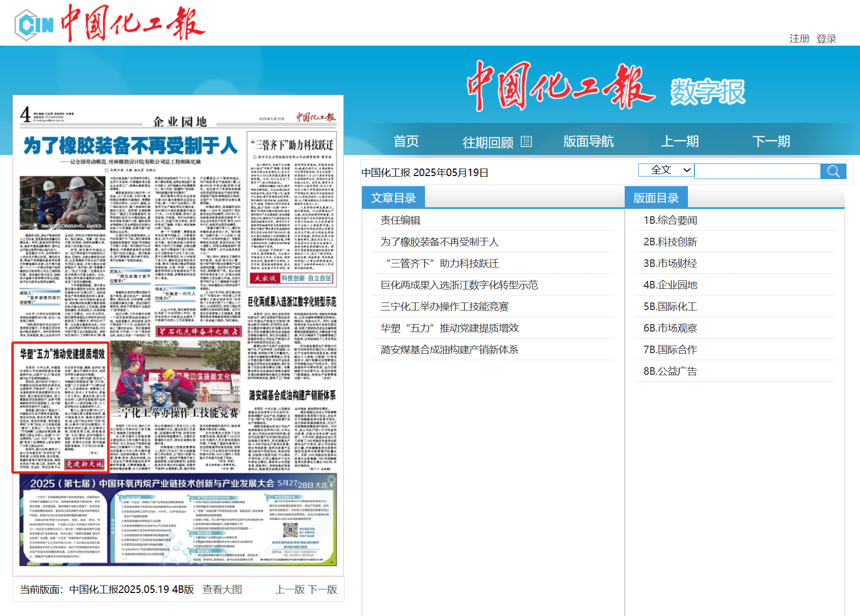Go to 首页 in navigation bar

point(405,141)
